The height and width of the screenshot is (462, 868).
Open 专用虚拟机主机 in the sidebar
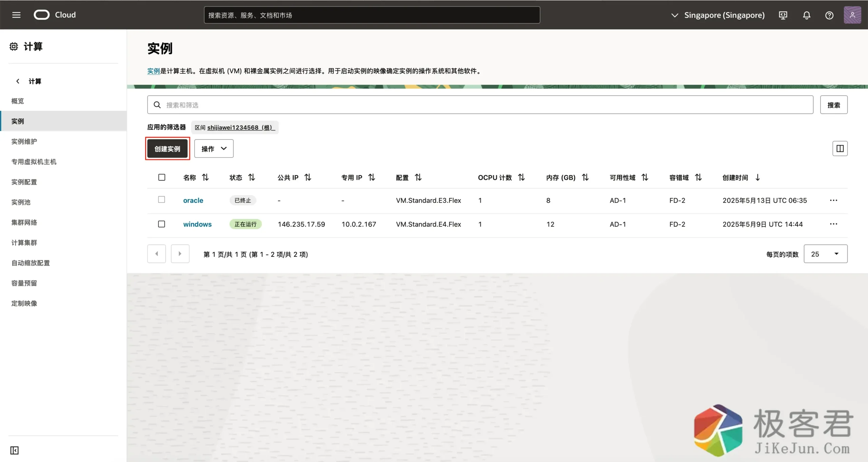(34, 162)
